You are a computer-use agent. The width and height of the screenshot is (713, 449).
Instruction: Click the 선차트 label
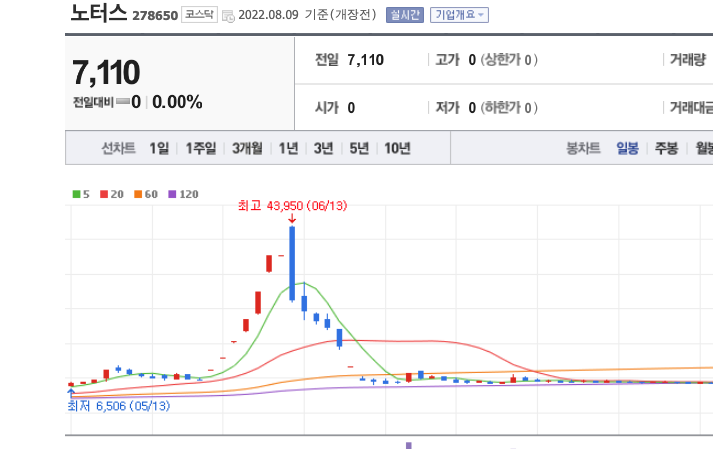[x=118, y=148]
